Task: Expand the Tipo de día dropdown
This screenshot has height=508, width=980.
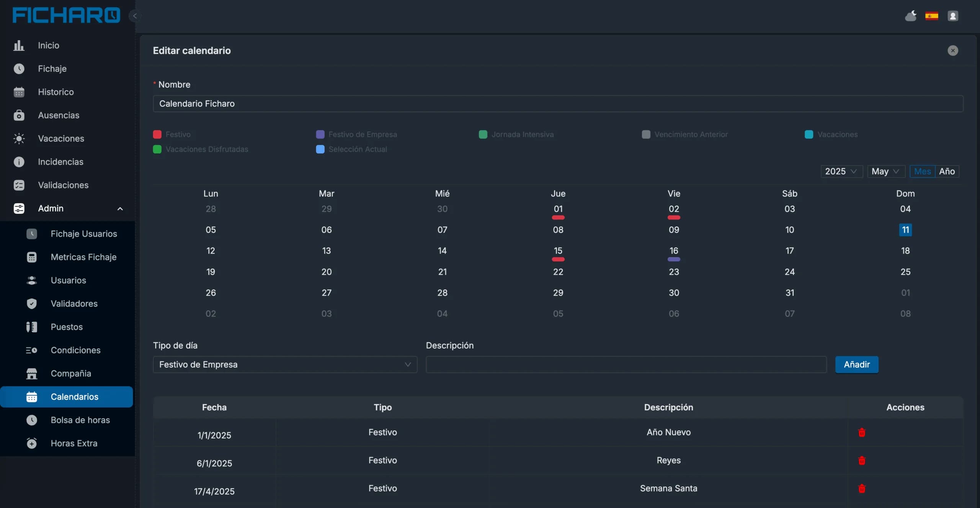Action: click(x=285, y=365)
